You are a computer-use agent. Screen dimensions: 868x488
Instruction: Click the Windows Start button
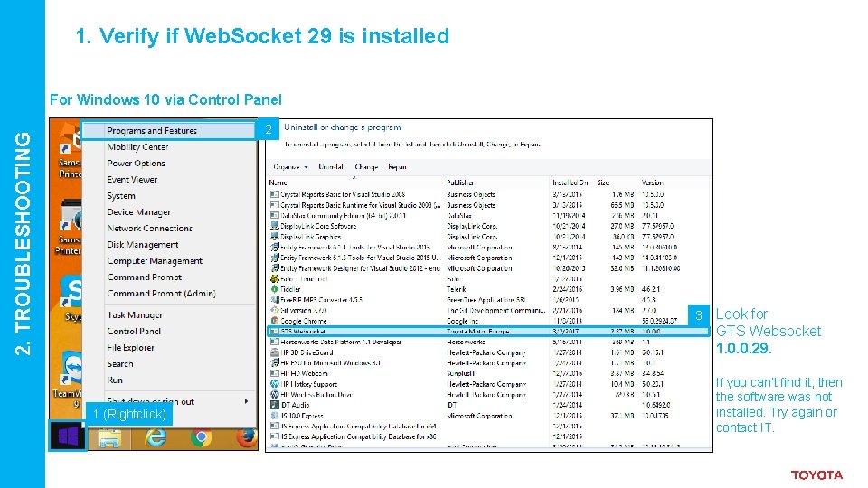(68, 436)
